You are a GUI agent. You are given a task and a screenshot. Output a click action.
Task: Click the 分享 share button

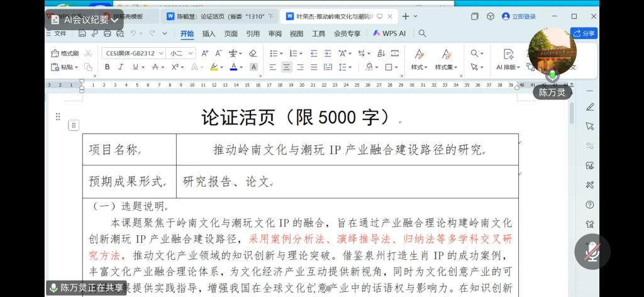coord(584,33)
